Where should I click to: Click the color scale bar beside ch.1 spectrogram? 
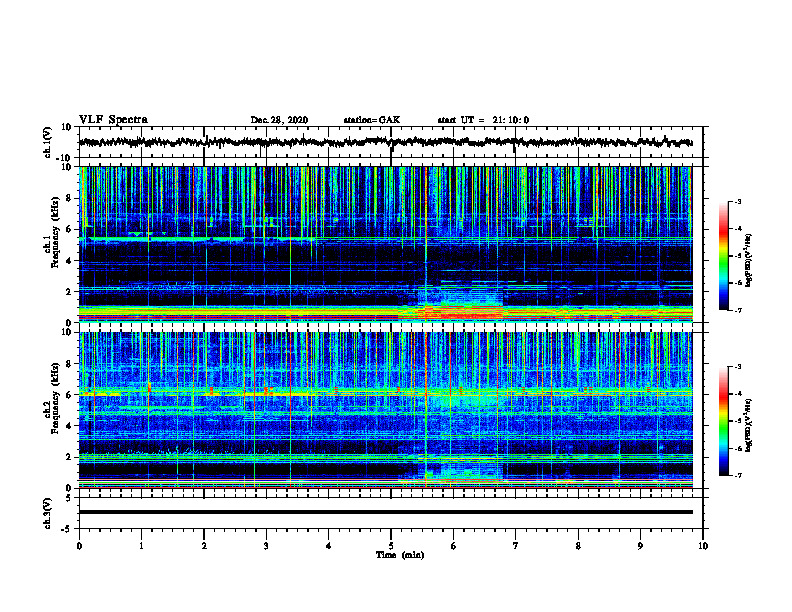[724, 256]
